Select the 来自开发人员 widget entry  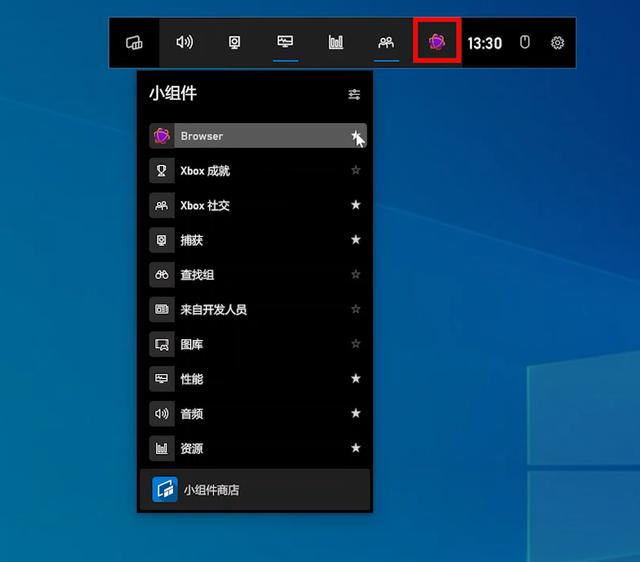(x=258, y=309)
